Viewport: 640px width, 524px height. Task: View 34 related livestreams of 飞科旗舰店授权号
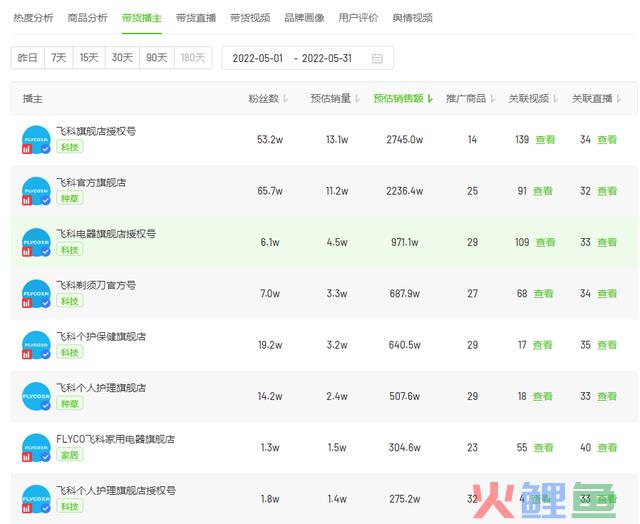[x=607, y=140]
